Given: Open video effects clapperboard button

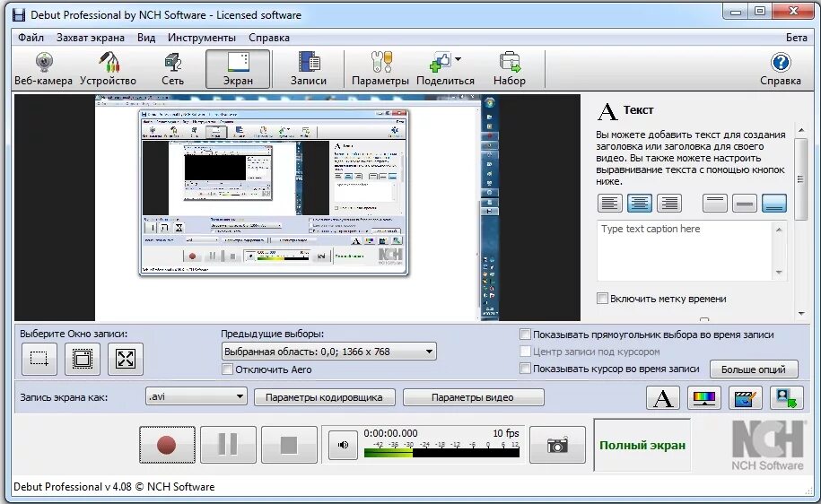Looking at the screenshot, I should pyautogui.click(x=745, y=398).
